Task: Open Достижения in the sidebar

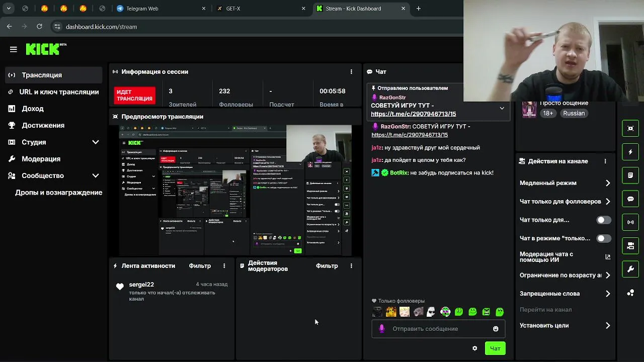Action: coord(54,125)
